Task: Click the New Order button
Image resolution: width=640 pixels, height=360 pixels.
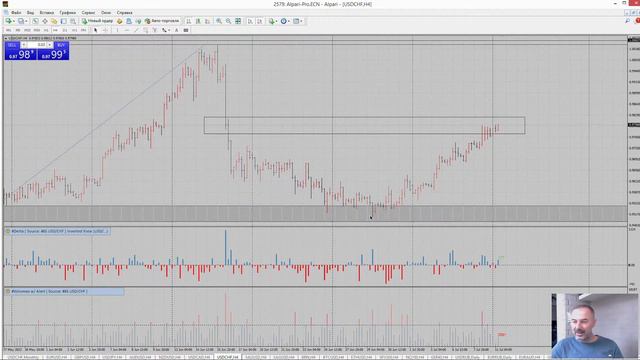Action: pyautogui.click(x=98, y=21)
